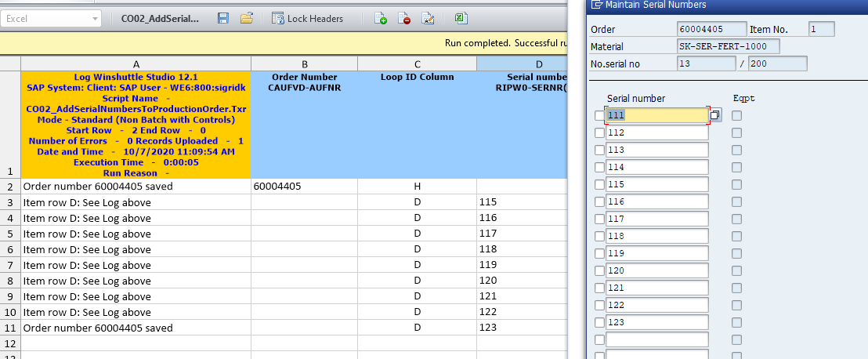Viewport: 868px width, 359px height.
Task: Click serial number field 116
Action: [x=657, y=201]
